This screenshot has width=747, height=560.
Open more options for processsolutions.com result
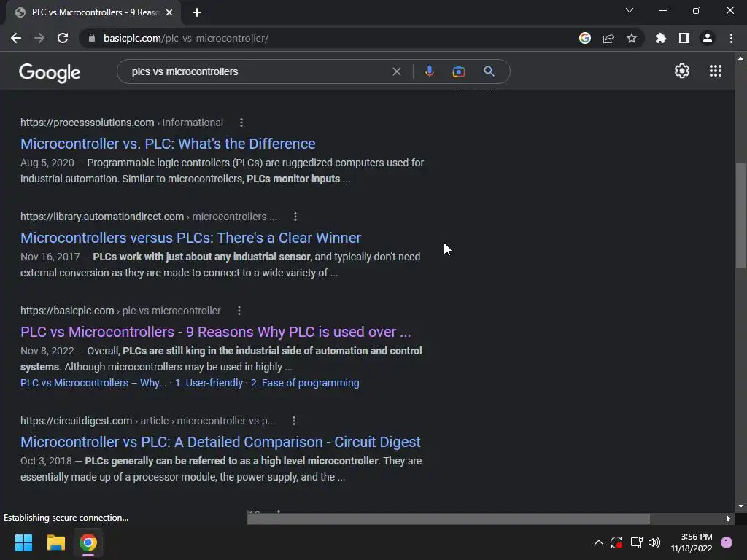(x=241, y=122)
